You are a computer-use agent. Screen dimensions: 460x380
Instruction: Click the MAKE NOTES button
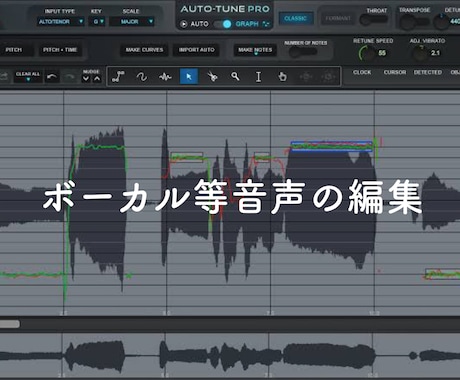tap(255, 50)
